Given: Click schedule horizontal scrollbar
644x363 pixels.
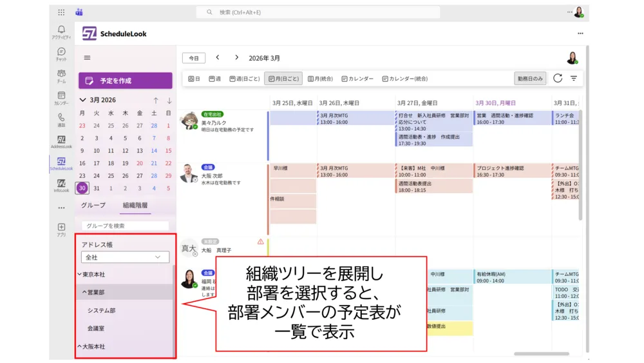Looking at the screenshot, I should coord(542,353).
